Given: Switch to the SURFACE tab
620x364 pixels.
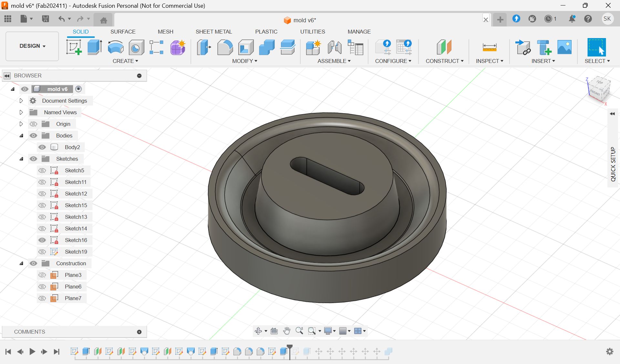Looking at the screenshot, I should coord(123,32).
